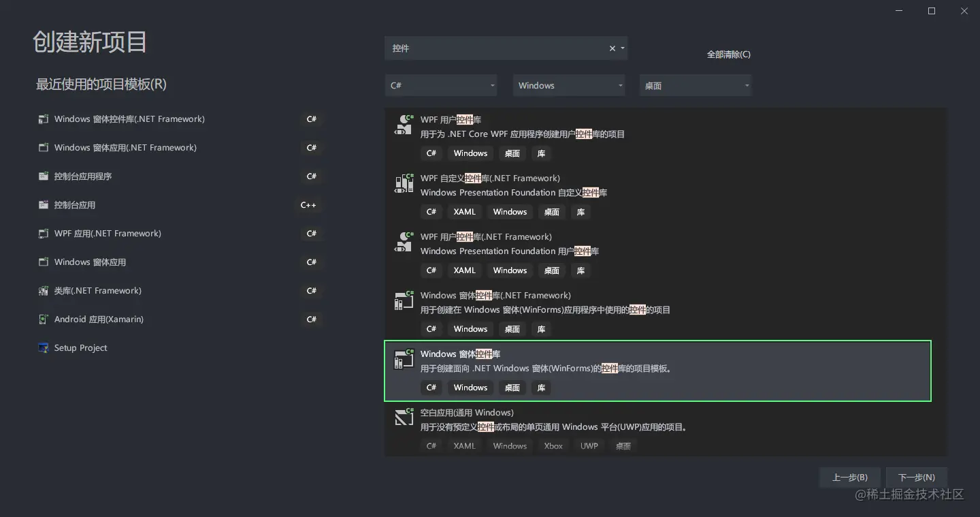Screen dimensions: 980x517
Task: Click the 桌面 tag under the WPF 用户控件库 result
Action: pos(512,153)
